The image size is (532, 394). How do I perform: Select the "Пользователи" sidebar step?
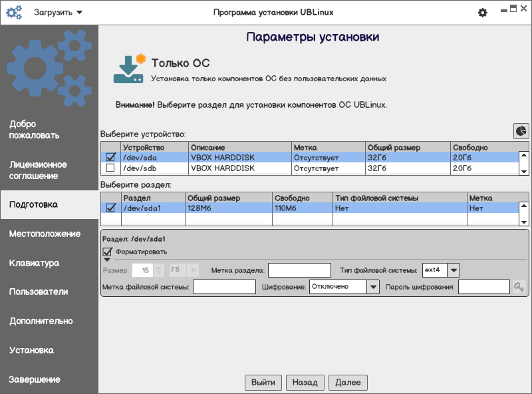(x=39, y=292)
